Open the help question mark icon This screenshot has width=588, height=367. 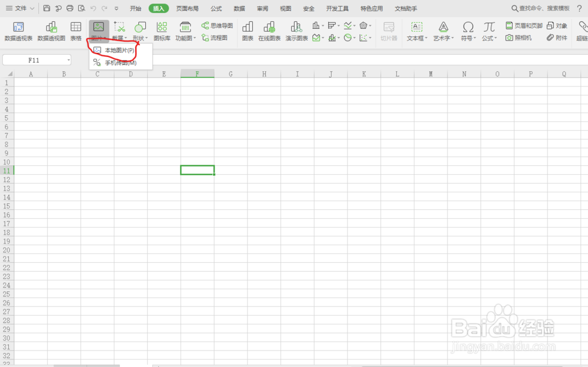pos(579,8)
